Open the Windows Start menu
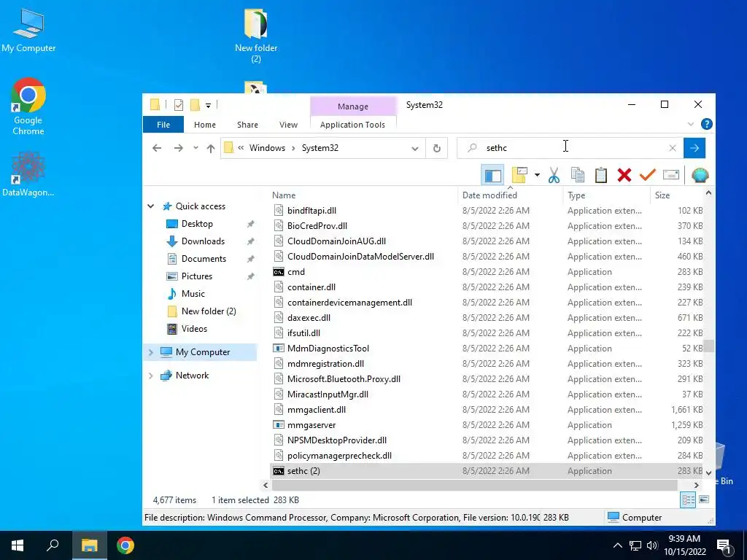 18,545
